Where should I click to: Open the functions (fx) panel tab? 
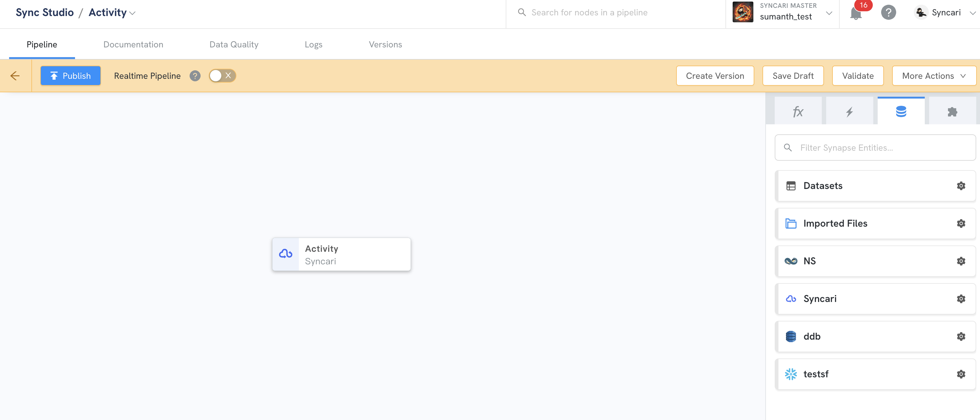click(x=798, y=111)
